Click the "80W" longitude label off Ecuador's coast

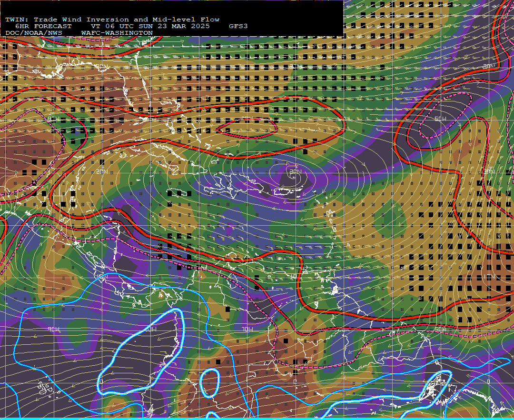pos(150,329)
